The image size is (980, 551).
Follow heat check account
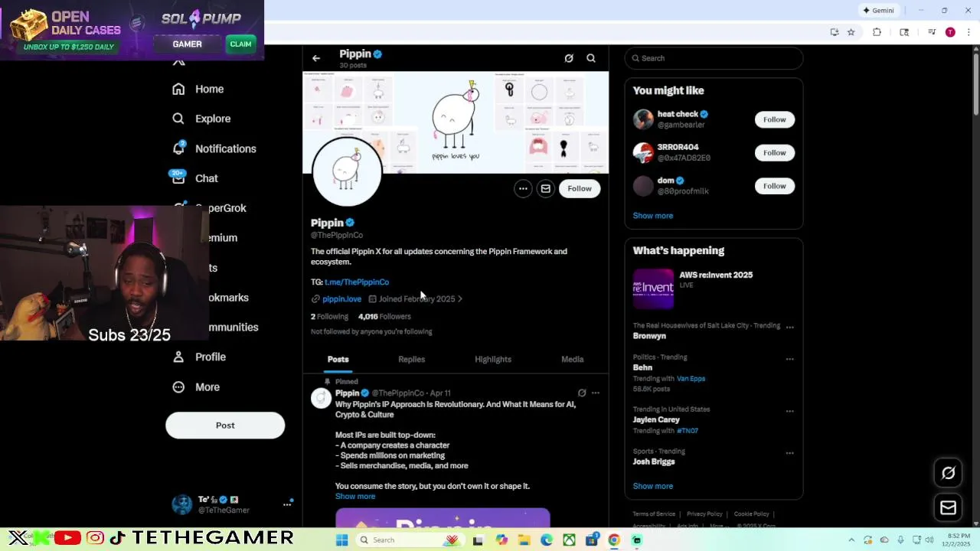click(774, 119)
